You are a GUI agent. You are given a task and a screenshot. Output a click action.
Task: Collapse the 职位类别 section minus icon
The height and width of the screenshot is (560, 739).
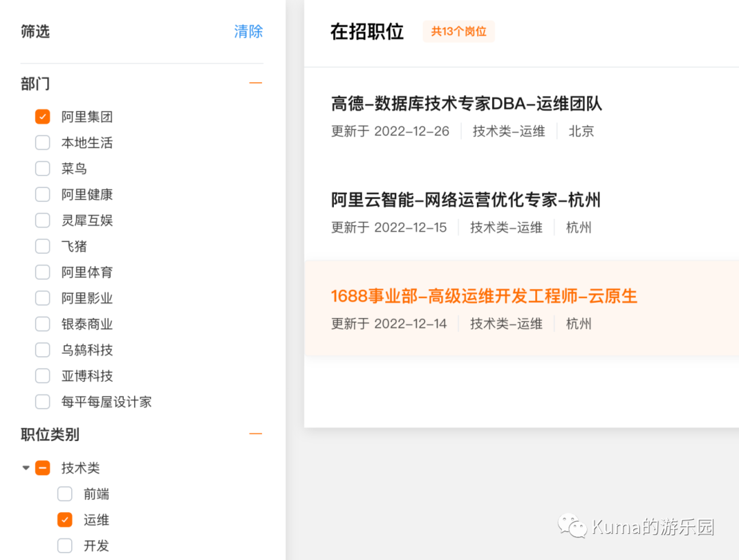pyautogui.click(x=255, y=434)
